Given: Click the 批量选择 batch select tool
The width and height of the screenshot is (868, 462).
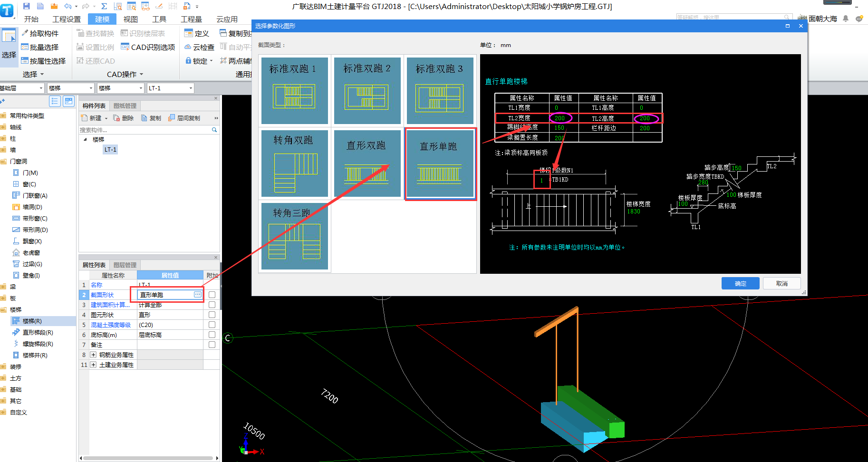Looking at the screenshot, I should 40,47.
